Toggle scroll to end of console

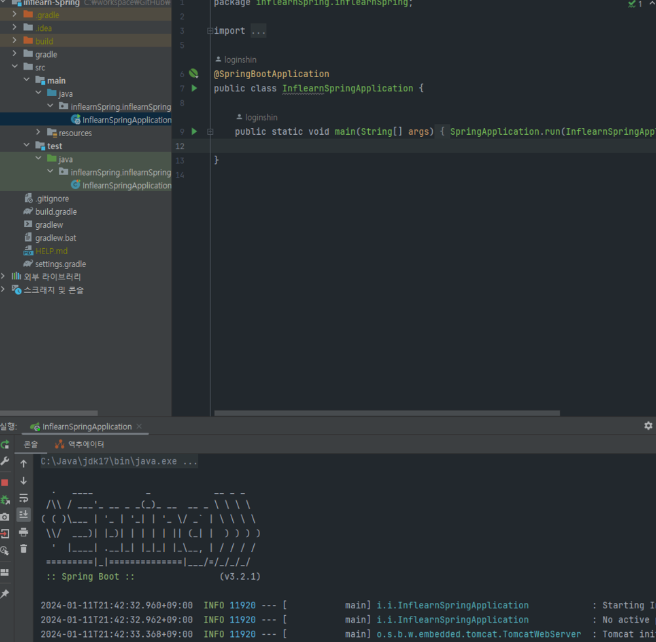23,514
